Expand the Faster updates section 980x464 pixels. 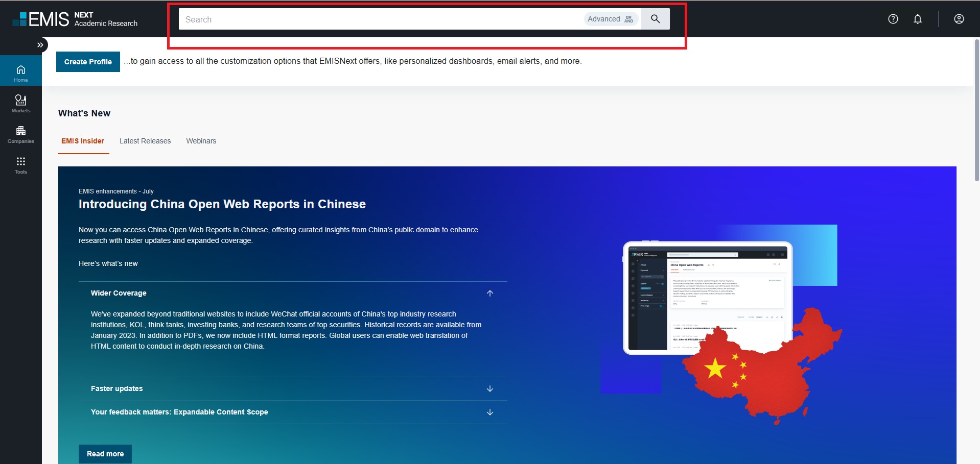tap(489, 388)
